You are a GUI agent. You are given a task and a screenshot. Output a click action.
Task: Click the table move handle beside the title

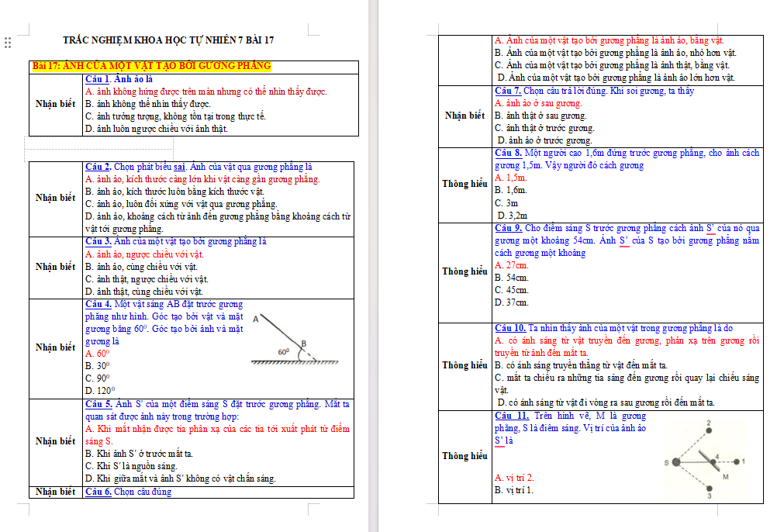tap(8, 43)
